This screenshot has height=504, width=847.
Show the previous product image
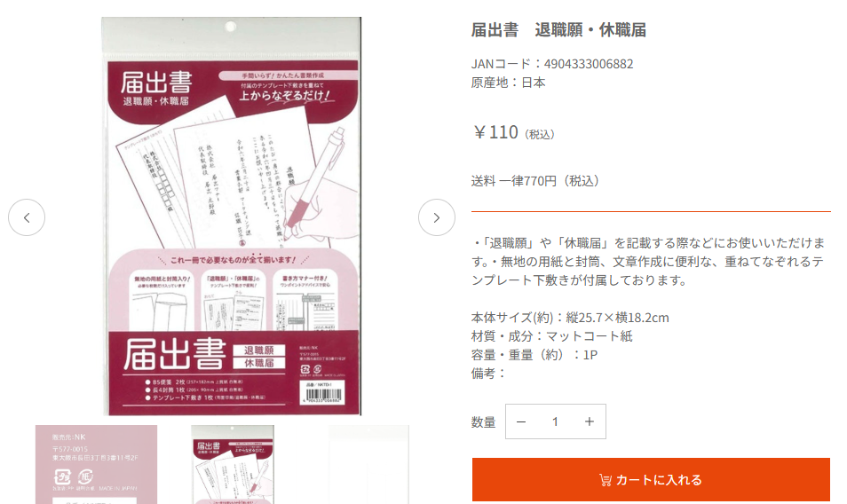(27, 217)
